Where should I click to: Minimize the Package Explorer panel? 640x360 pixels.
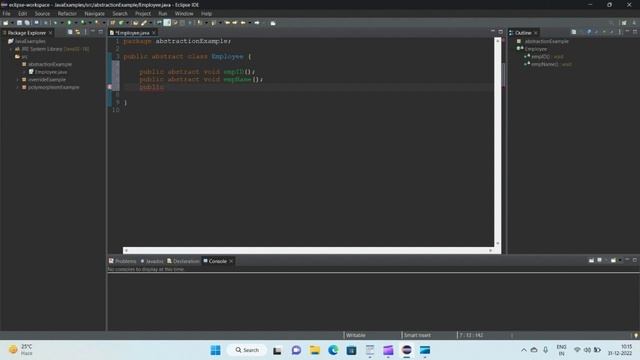coord(93,31)
